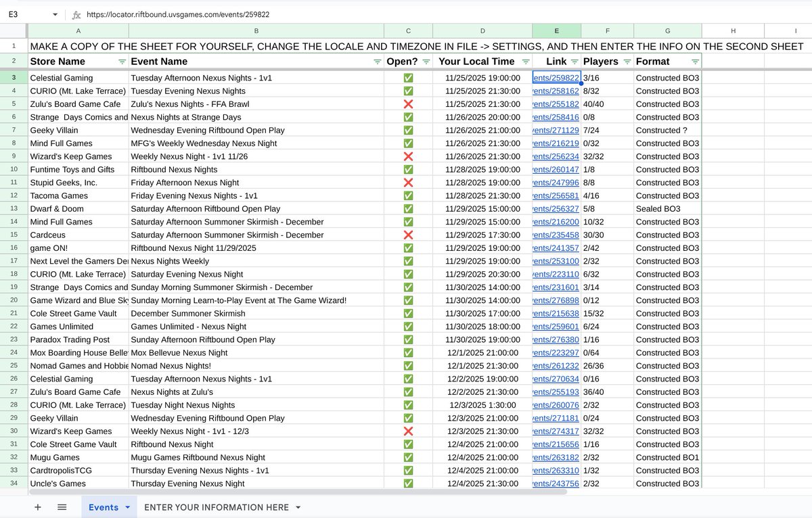Screen dimensions: 812x518
Task: Click the formula bar URL field
Action: click(x=447, y=14)
